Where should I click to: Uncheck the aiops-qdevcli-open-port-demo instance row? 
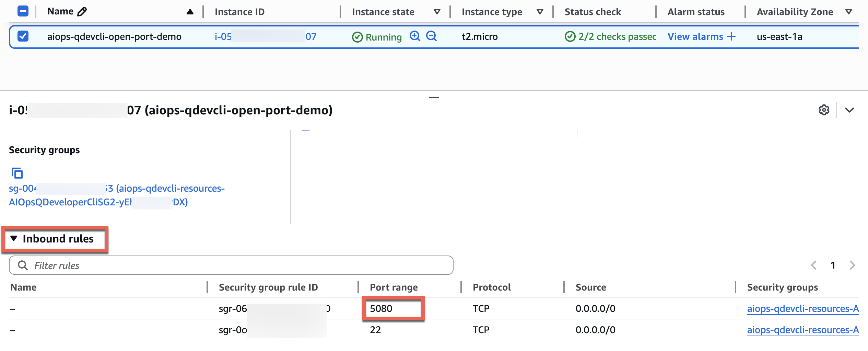coord(23,36)
